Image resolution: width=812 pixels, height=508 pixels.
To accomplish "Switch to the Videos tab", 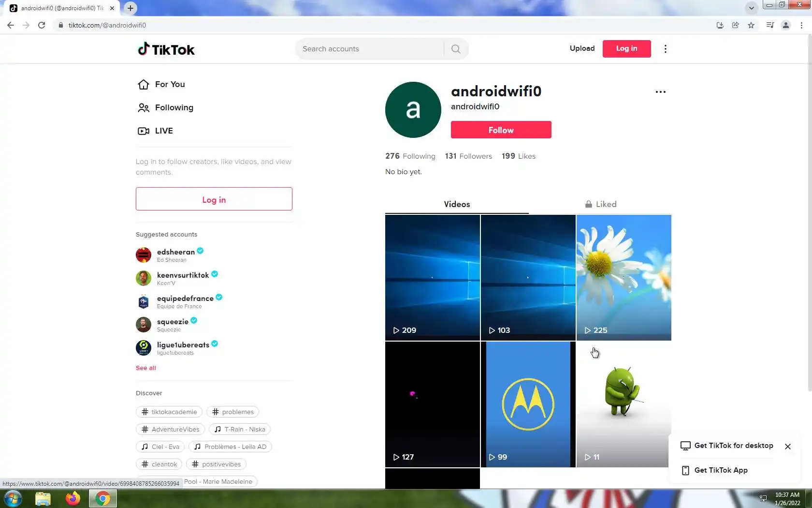I will point(457,204).
